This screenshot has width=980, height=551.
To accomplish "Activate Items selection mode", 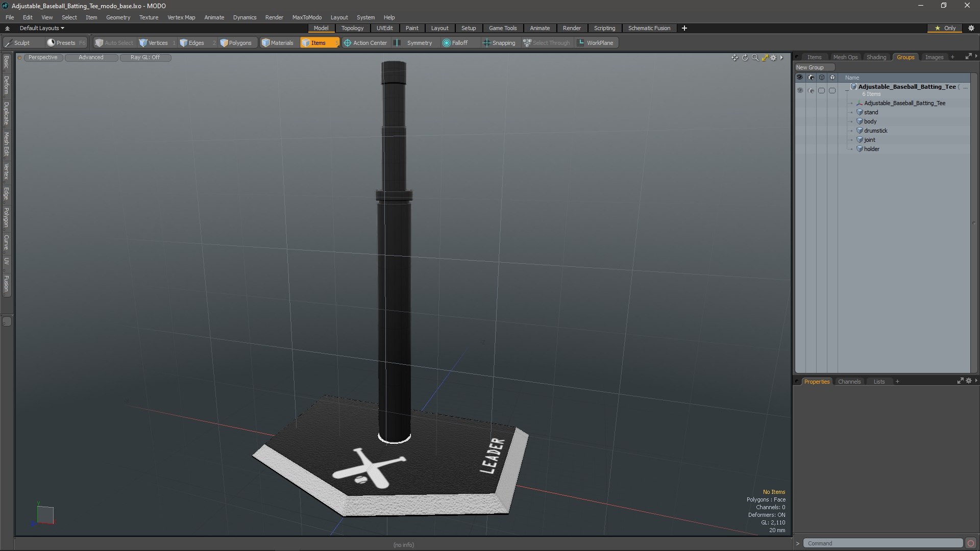I will [x=318, y=43].
